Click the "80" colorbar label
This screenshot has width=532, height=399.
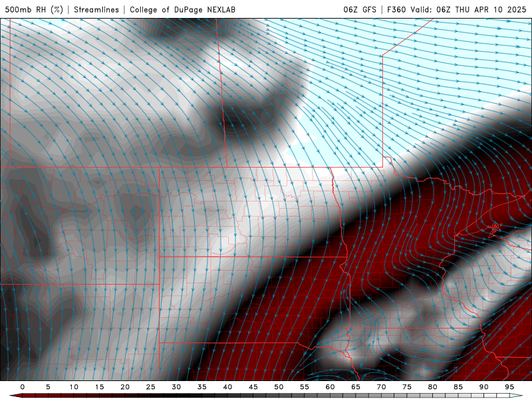point(432,387)
